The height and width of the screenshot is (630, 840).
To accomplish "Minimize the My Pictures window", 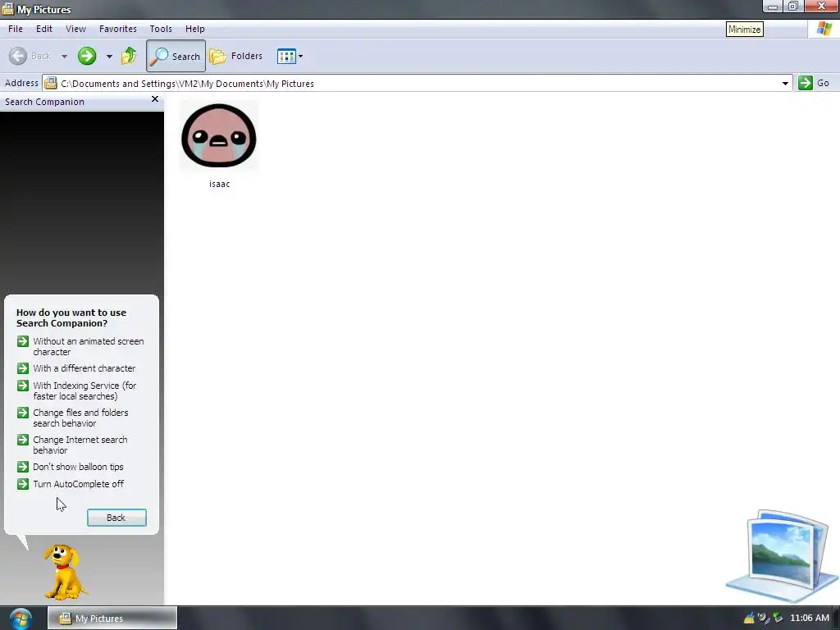I will (773, 7).
